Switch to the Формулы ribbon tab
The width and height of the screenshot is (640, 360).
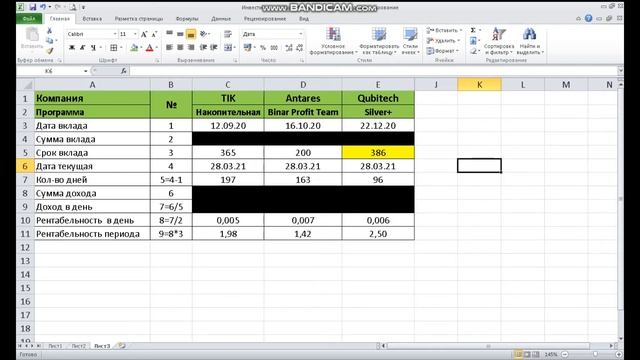click(187, 19)
